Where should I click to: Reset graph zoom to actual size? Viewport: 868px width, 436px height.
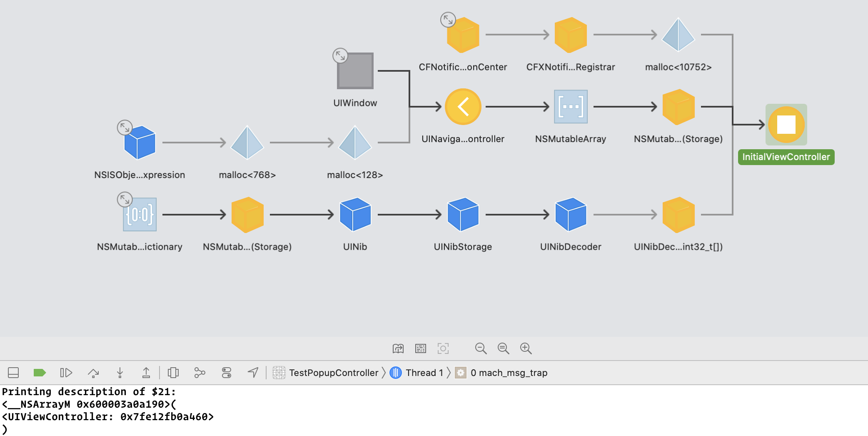coord(504,348)
